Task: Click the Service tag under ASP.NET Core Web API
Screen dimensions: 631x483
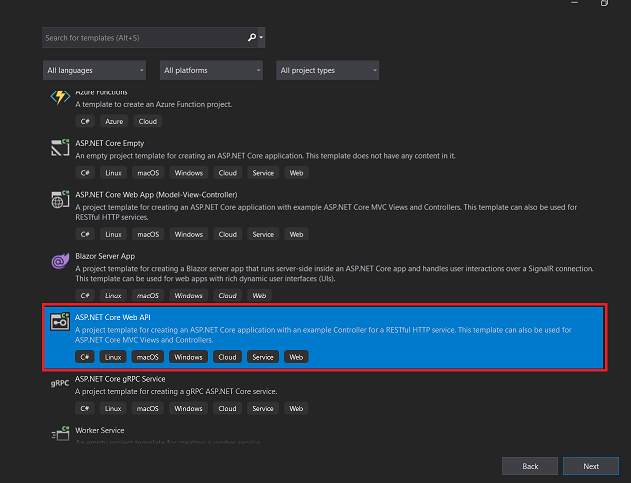Action: (x=263, y=357)
